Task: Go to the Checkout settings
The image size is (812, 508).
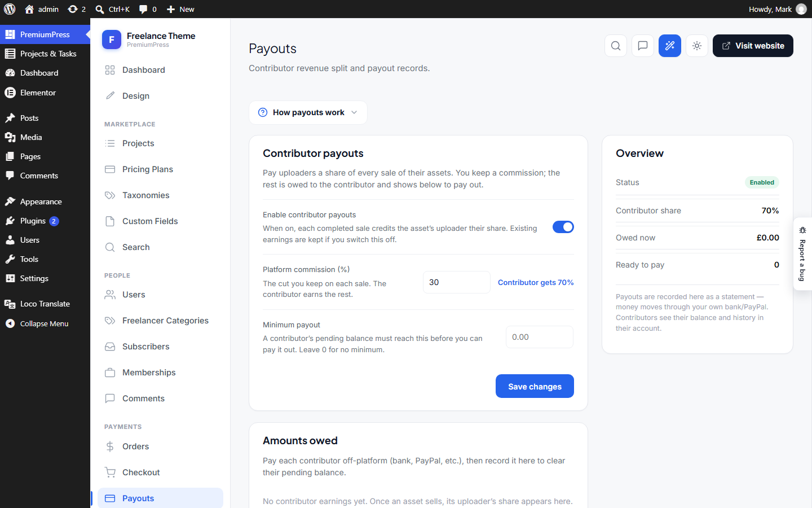Action: 161,472
